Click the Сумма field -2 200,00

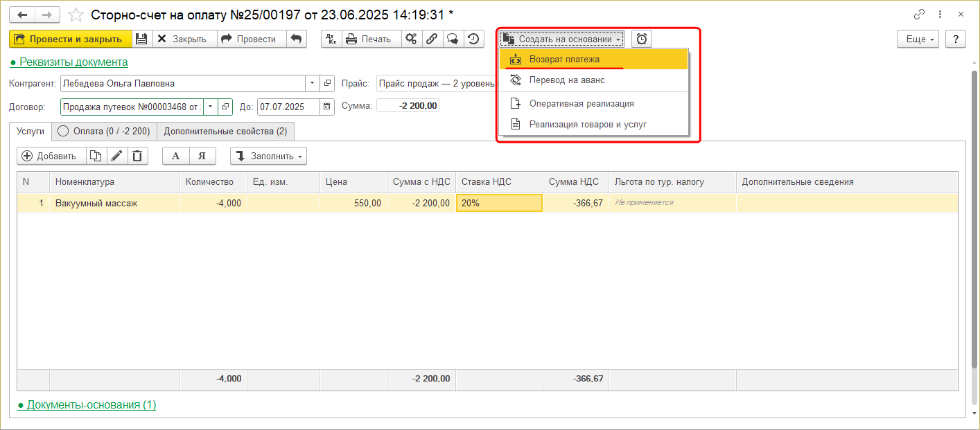pos(408,106)
